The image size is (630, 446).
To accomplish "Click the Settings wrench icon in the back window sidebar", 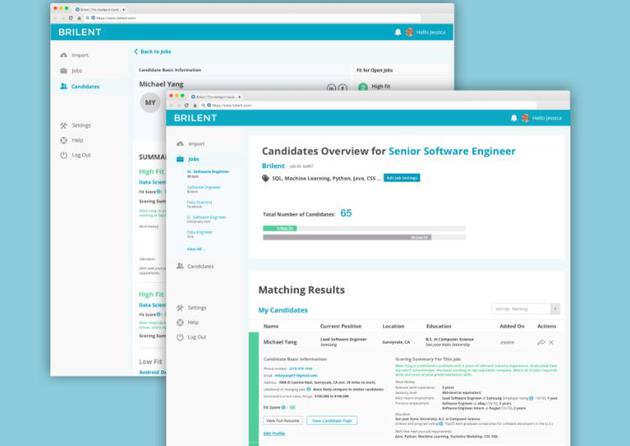I will [63, 125].
